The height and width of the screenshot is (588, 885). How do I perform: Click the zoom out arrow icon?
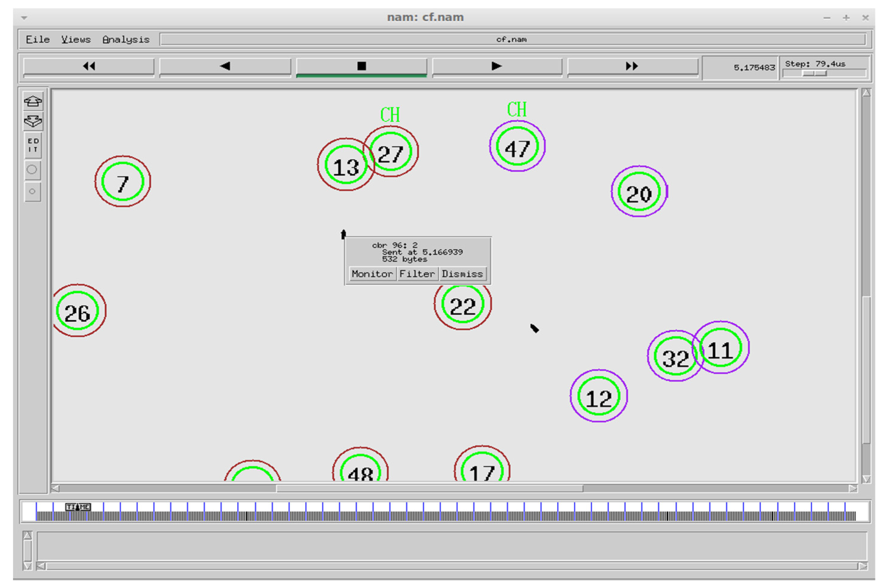point(33,121)
